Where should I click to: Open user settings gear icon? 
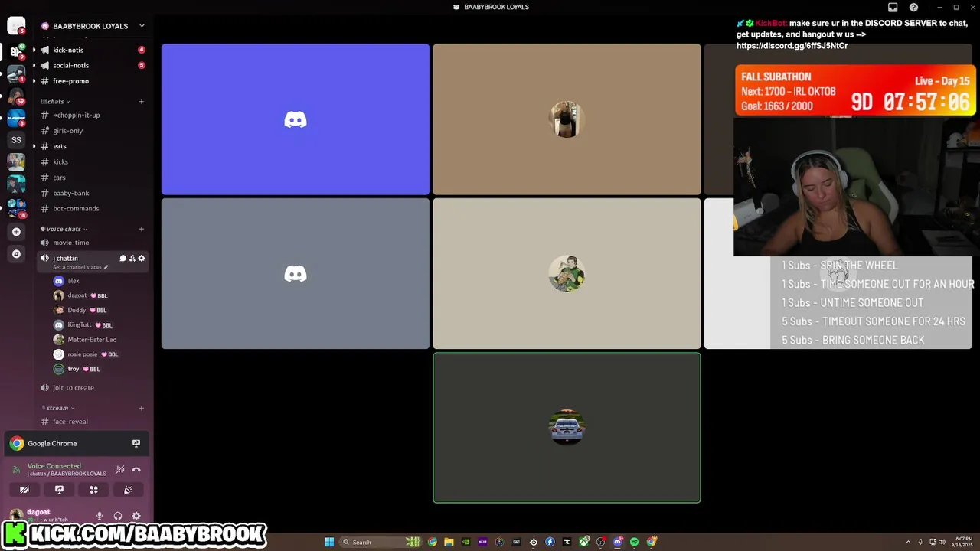pos(136,516)
